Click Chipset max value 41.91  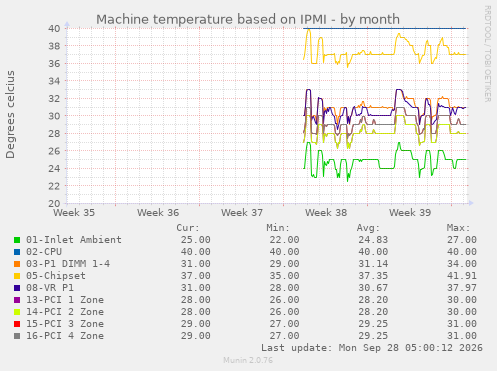[462, 276]
